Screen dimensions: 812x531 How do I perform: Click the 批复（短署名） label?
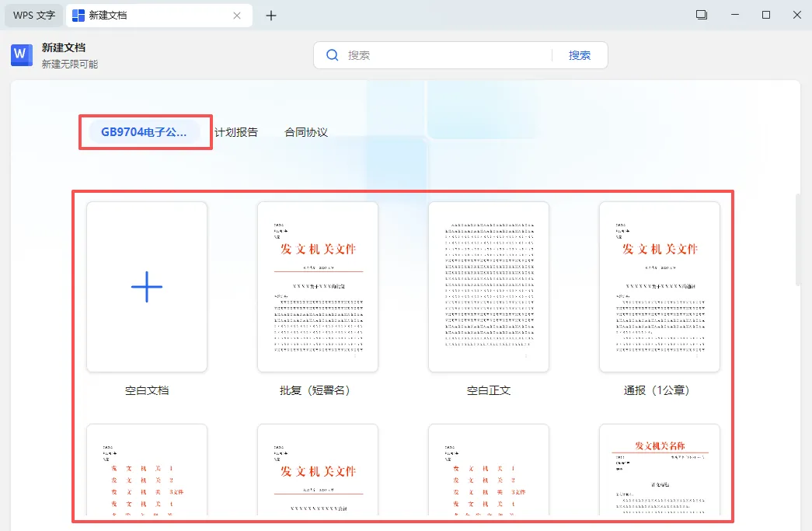pos(315,390)
